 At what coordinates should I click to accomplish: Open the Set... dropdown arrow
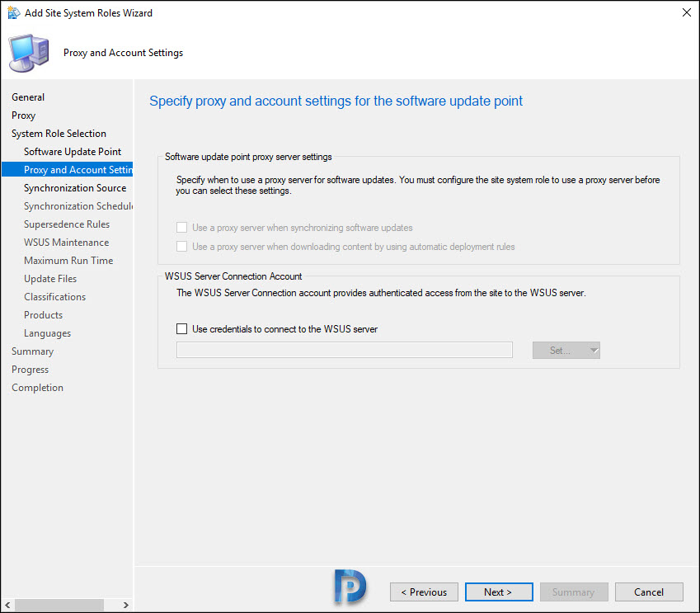(x=594, y=351)
